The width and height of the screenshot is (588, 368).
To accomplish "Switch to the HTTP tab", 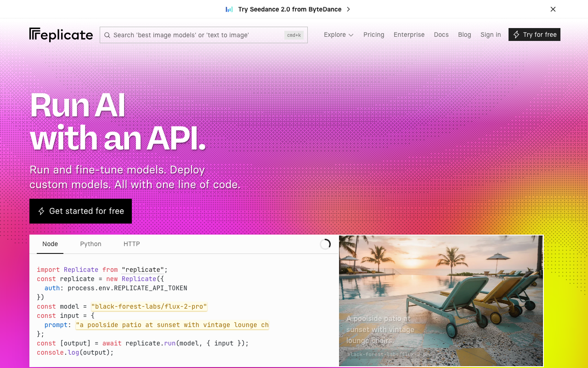I will pos(131,244).
